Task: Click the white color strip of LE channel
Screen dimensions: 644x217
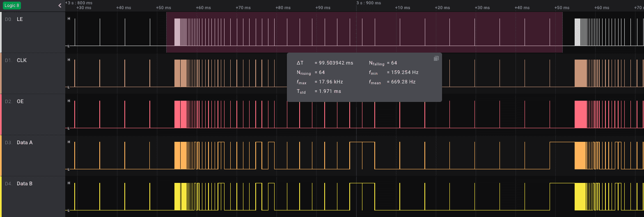Action: tap(1, 32)
